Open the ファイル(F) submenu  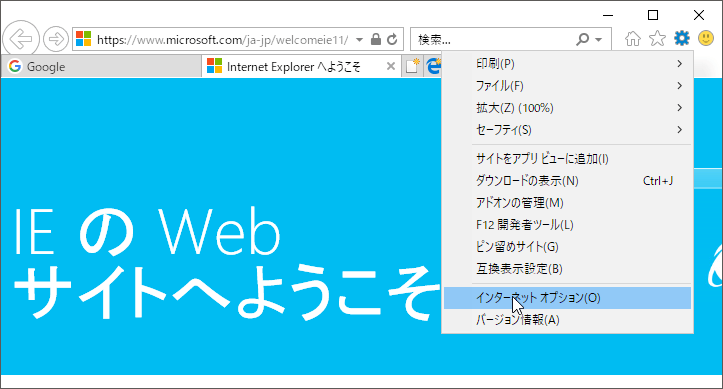[567, 86]
